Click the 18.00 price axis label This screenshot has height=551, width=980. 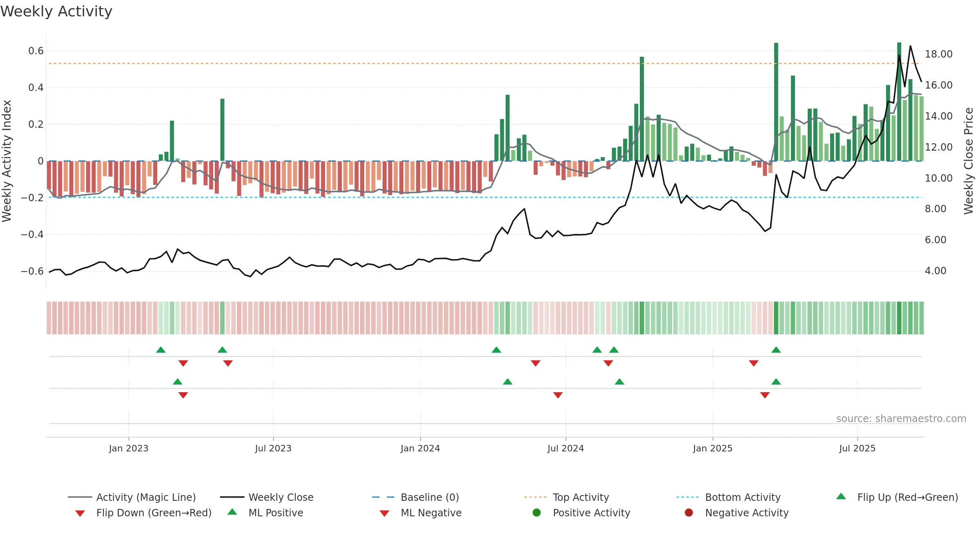tap(938, 54)
